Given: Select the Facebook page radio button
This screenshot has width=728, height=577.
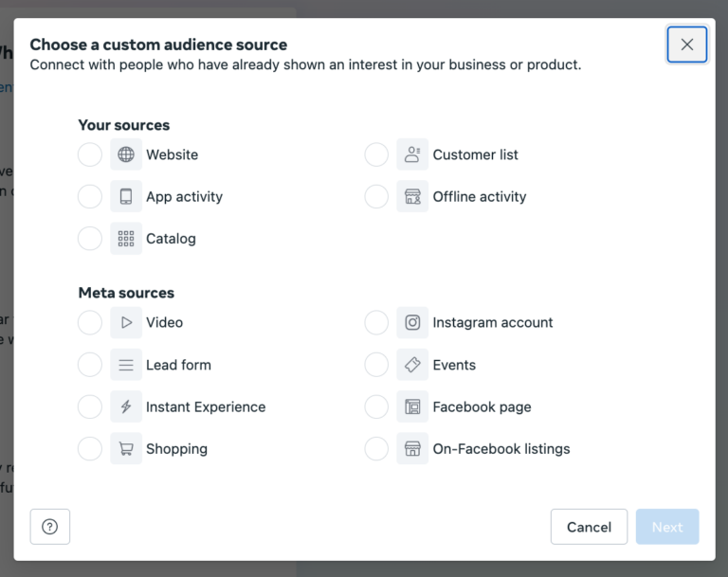Looking at the screenshot, I should (x=376, y=406).
